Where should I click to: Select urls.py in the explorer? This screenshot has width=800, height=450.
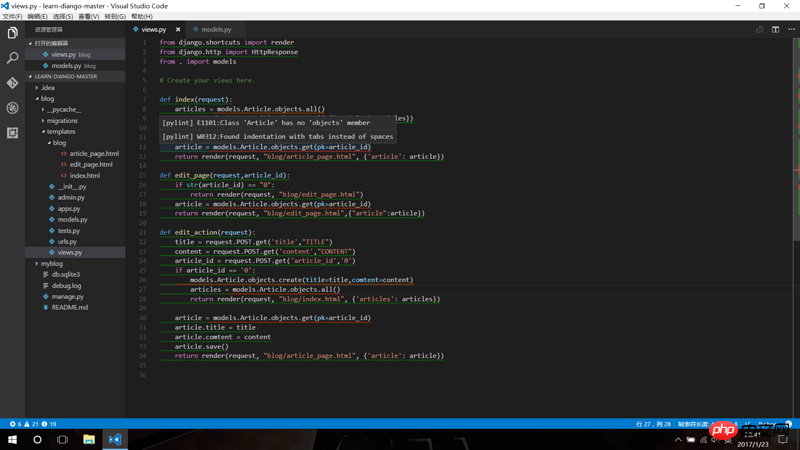pyautogui.click(x=67, y=241)
